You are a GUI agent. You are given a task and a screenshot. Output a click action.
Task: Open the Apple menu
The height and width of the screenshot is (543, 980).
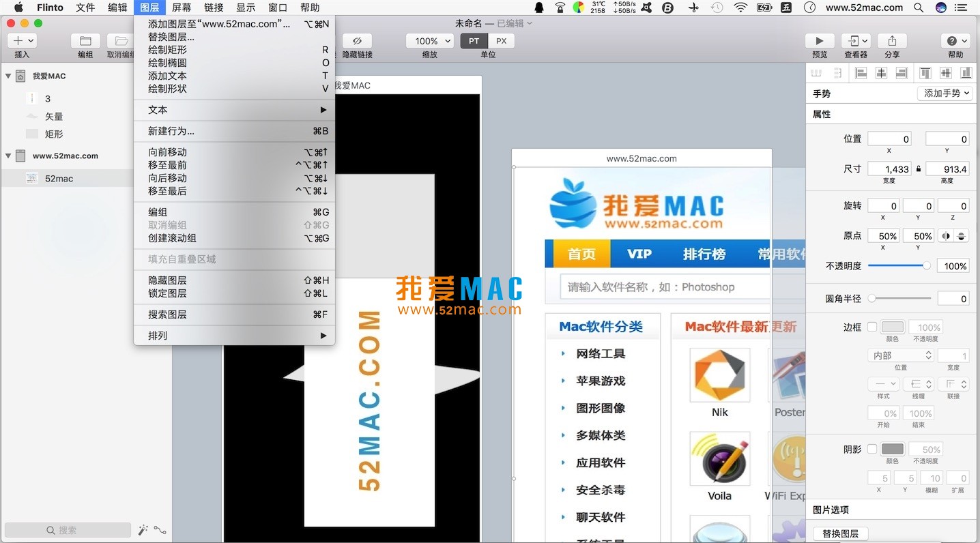[x=18, y=8]
